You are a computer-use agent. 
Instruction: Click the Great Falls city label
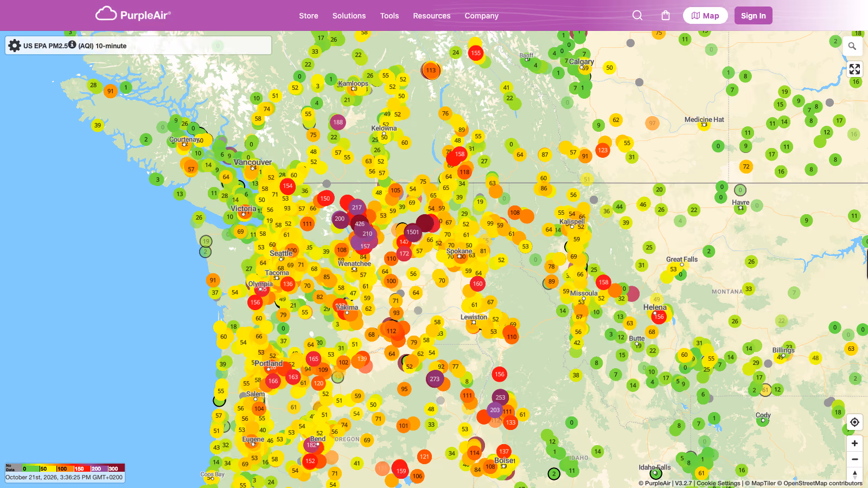pyautogui.click(x=682, y=259)
